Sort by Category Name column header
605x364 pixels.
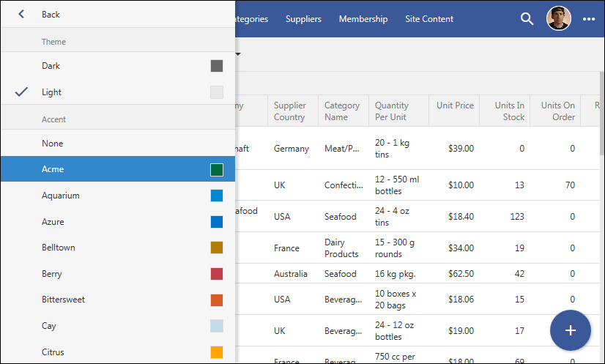point(344,111)
